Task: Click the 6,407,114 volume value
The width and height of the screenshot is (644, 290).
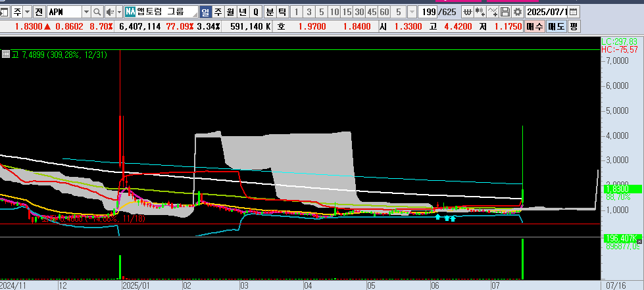Action: click(140, 27)
